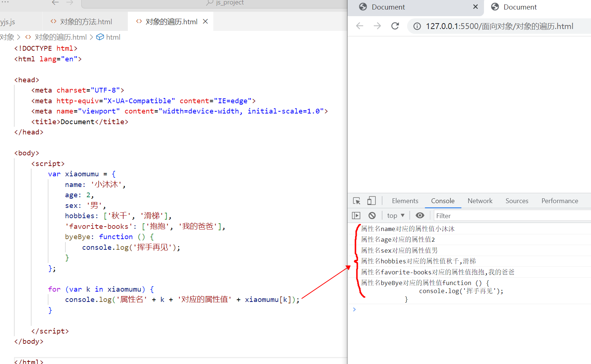
Task: Click the <title>Document</title> code line
Action: (80, 122)
